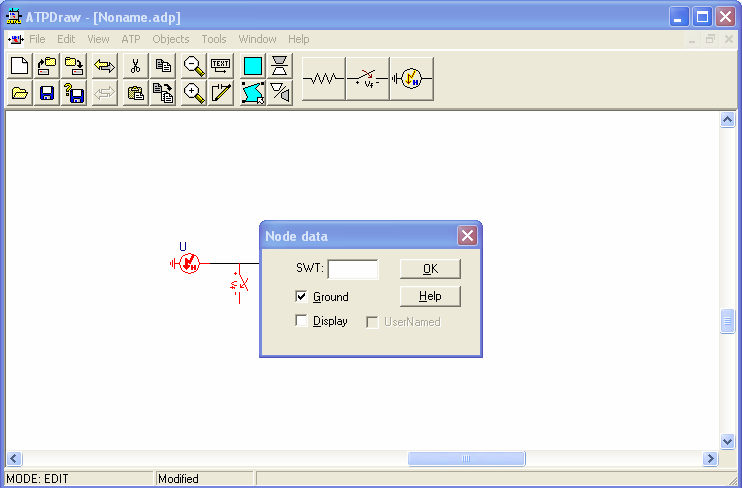Click the Help button in Node data dialog
Screen dimensions: 742x488
coord(430,296)
